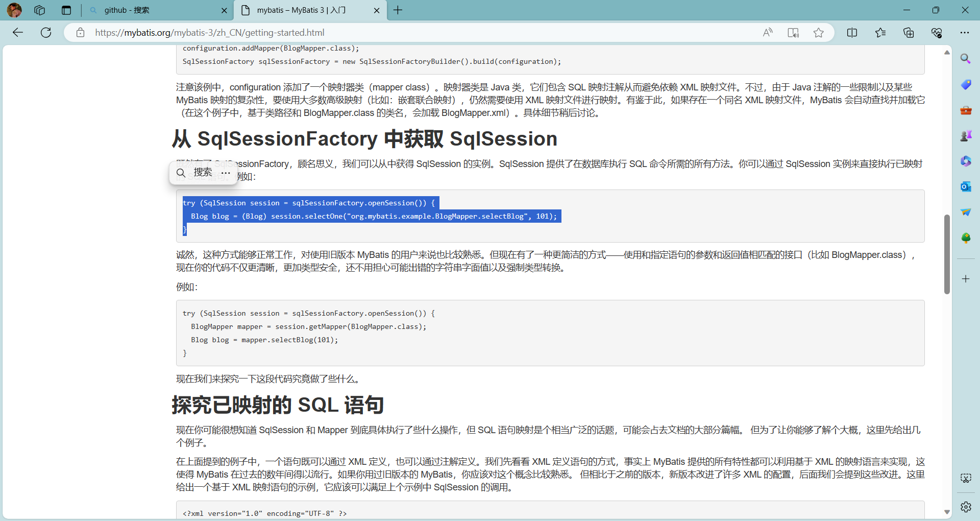Open the sidebar Tools briefcase icon

point(966,110)
